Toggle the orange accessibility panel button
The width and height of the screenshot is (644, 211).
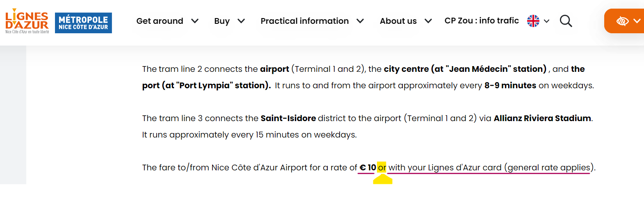624,21
